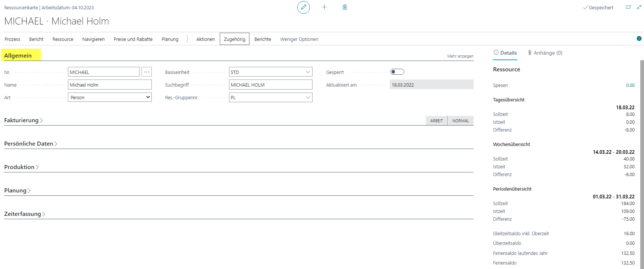644x269 pixels.
Task: Open the Nr. field ellipsis lookup
Action: tap(147, 72)
